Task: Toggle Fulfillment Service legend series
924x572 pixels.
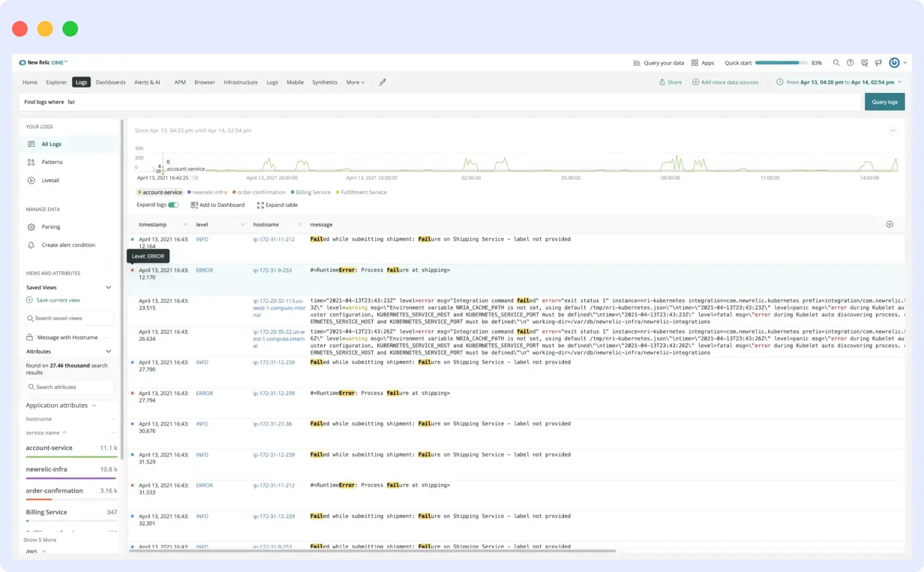Action: coord(361,192)
